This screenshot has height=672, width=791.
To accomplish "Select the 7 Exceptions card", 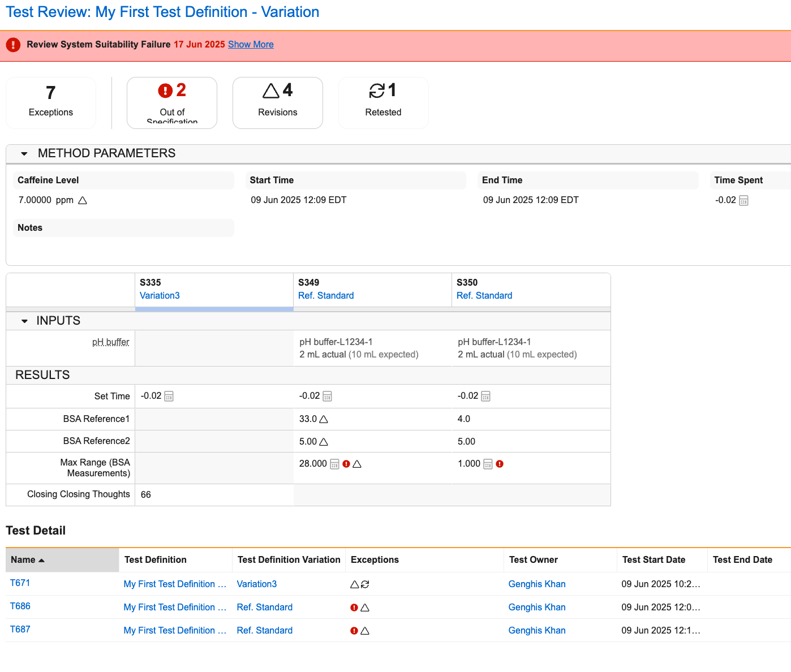I will coord(51,103).
